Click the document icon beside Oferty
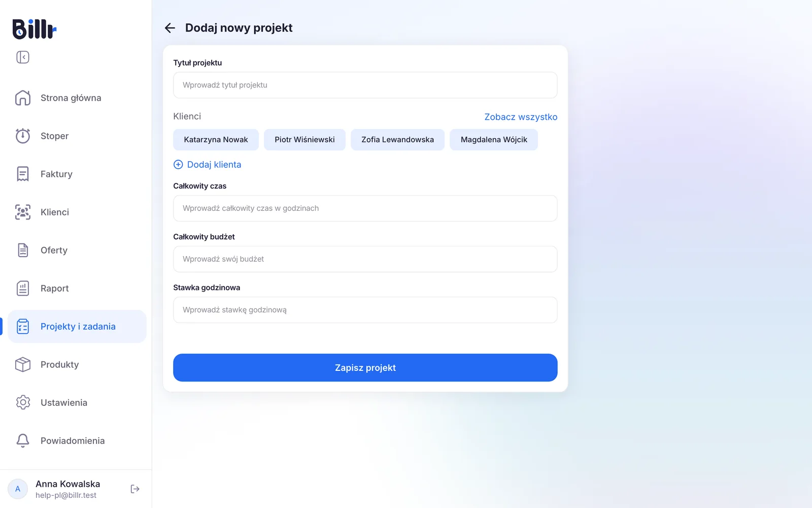The height and width of the screenshot is (508, 812). click(23, 250)
